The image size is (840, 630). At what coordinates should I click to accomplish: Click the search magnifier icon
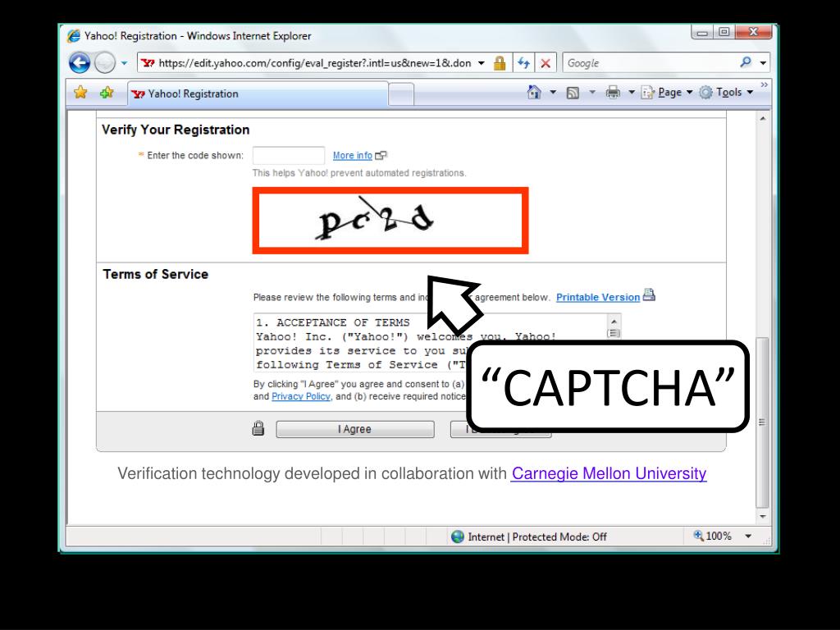[745, 62]
